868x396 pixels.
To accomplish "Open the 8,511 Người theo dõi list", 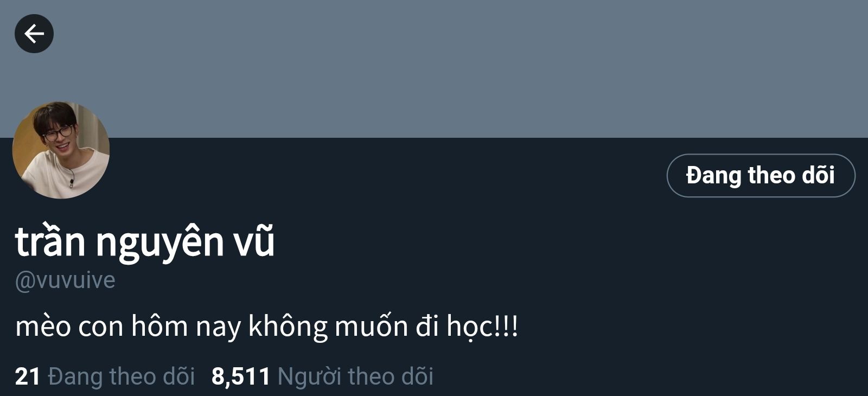I will click(x=322, y=376).
